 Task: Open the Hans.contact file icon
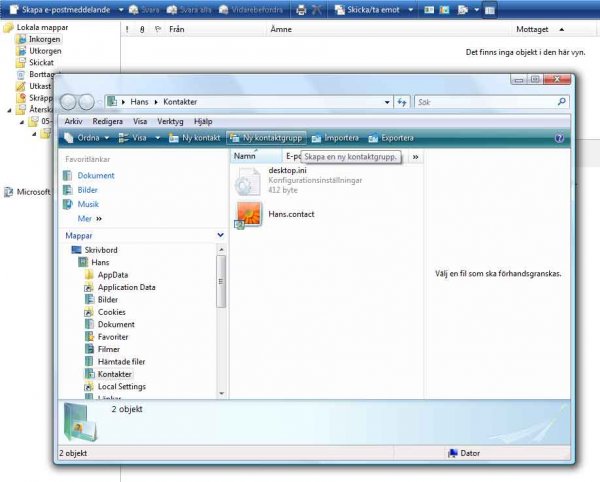click(x=247, y=214)
